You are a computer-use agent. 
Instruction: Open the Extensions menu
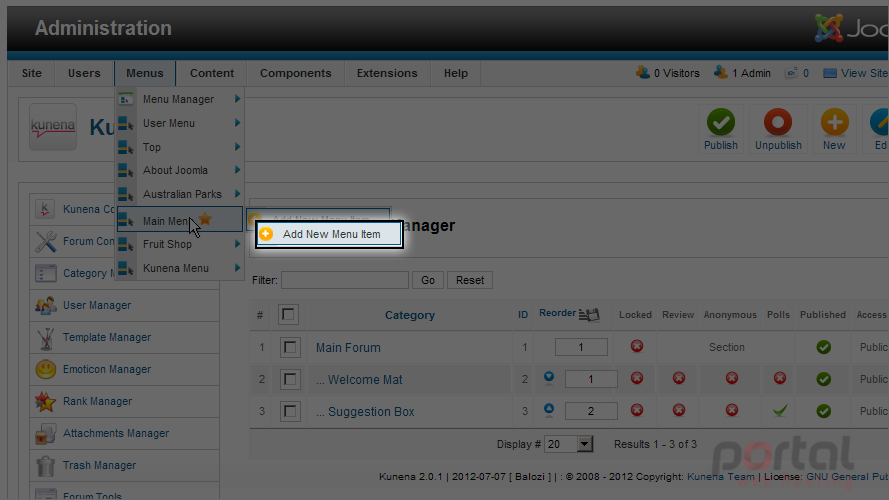[387, 73]
